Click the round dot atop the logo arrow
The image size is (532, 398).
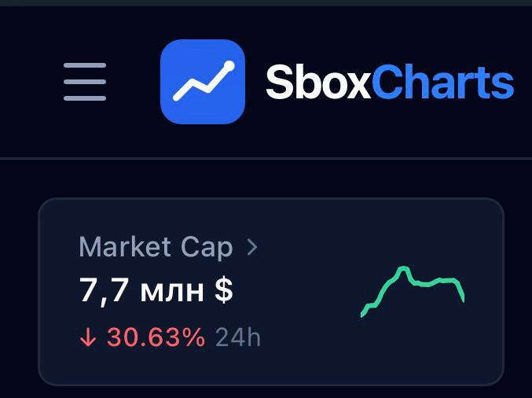tap(229, 66)
